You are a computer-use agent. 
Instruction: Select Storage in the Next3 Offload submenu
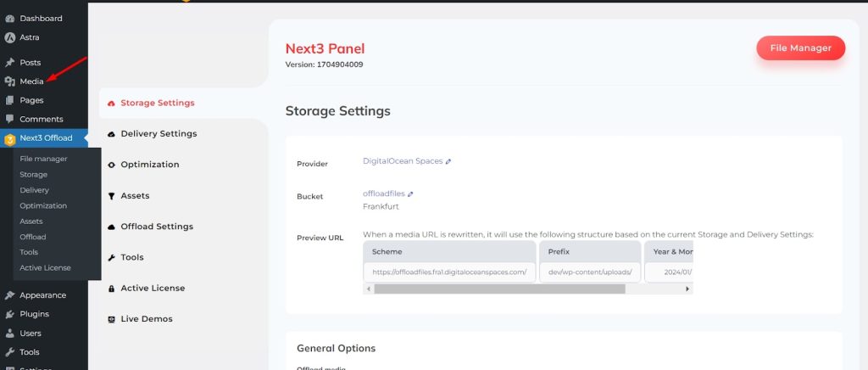pos(33,175)
